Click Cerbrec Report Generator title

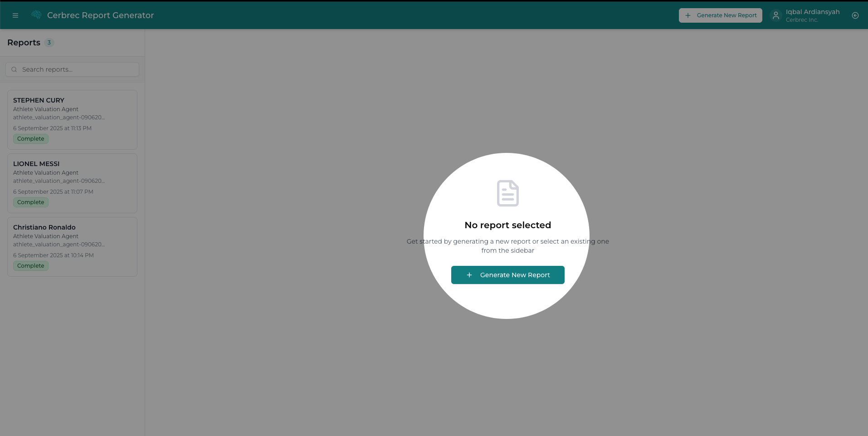pos(100,15)
